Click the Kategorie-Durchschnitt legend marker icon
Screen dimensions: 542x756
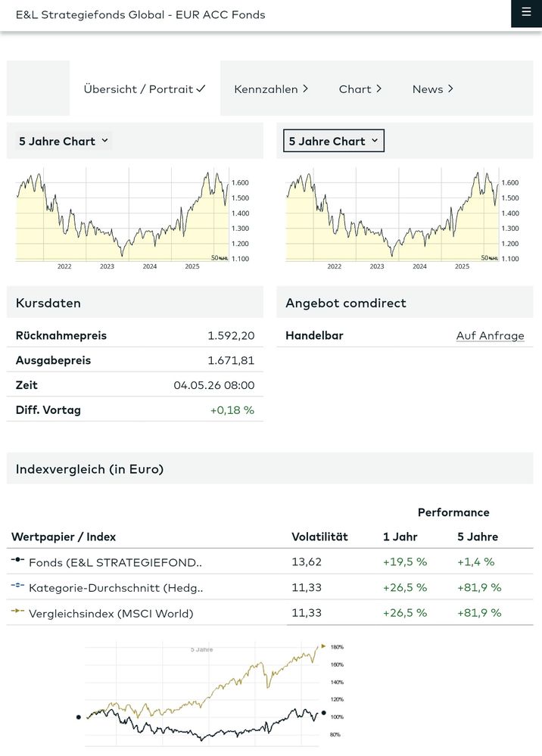click(x=17, y=585)
